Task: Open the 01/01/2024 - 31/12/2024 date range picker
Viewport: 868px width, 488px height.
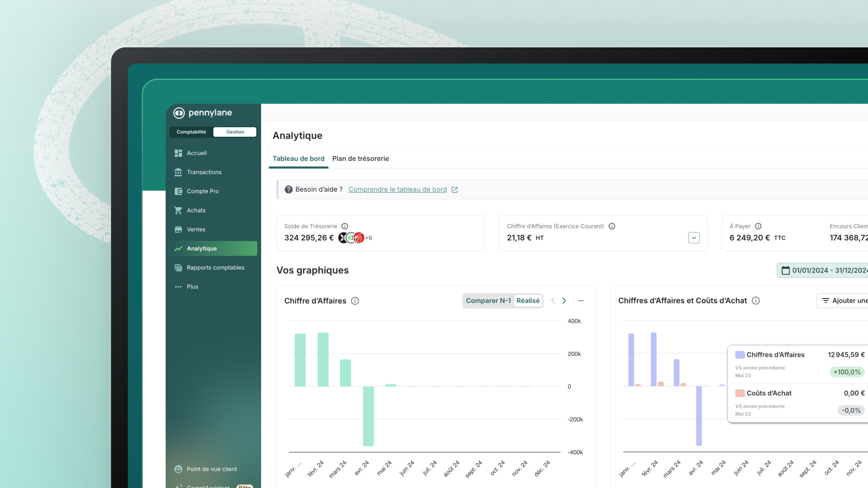Action: [x=823, y=270]
